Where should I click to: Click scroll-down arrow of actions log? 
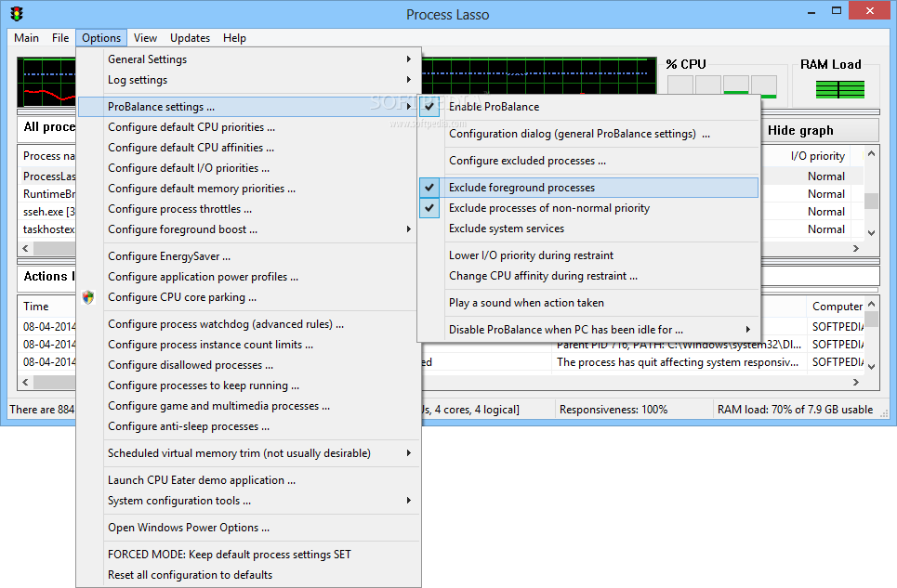click(871, 367)
